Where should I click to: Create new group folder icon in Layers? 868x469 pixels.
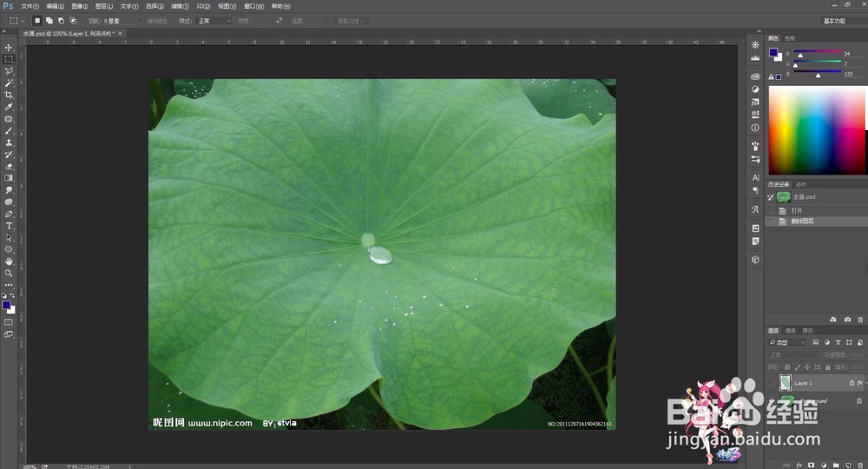point(835,466)
